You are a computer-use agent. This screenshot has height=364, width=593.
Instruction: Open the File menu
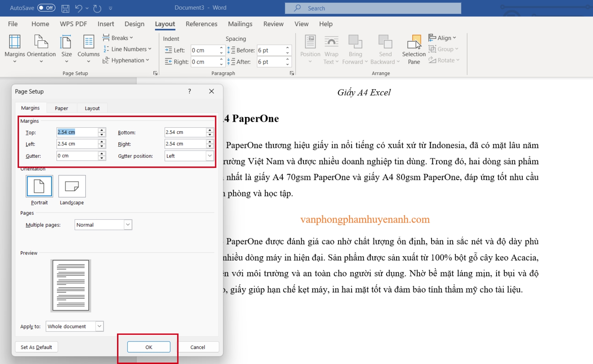coord(13,24)
